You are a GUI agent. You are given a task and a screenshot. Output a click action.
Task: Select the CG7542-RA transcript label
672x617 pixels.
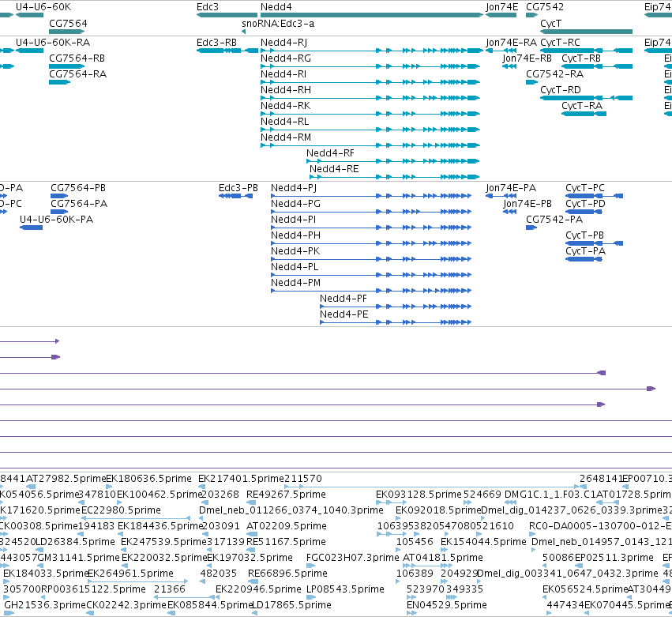pyautogui.click(x=554, y=74)
